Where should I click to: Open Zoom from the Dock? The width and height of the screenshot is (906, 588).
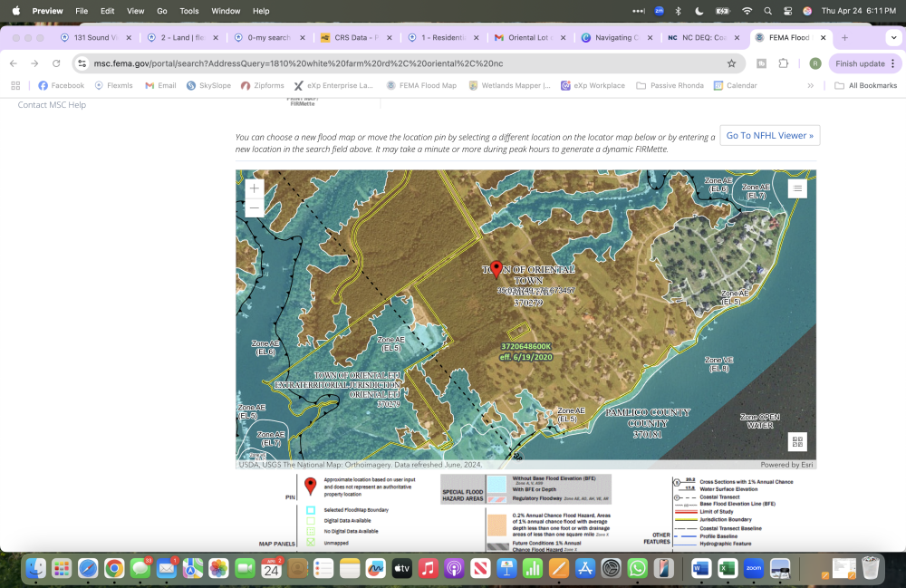click(754, 569)
